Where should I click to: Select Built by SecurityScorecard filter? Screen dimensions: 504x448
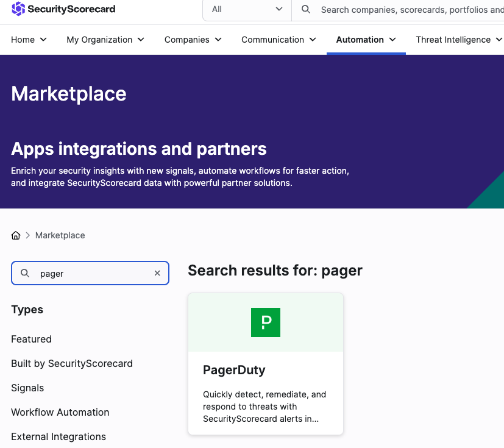point(72,363)
